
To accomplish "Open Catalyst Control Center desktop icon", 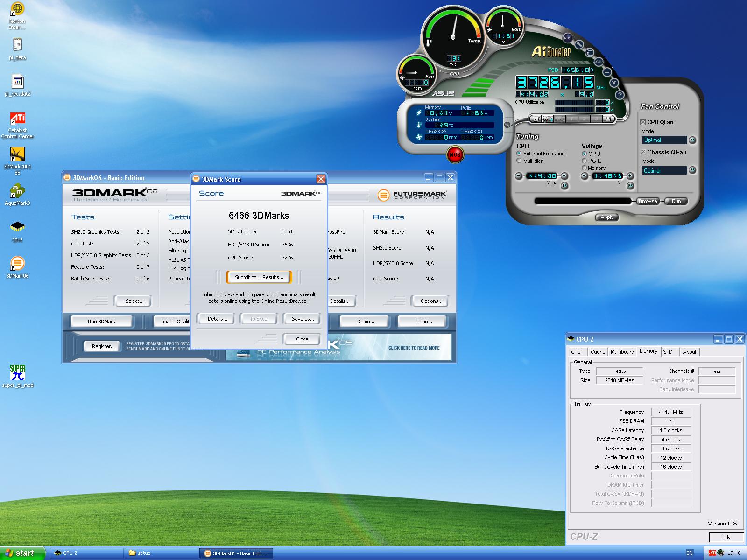I will (x=17, y=125).
